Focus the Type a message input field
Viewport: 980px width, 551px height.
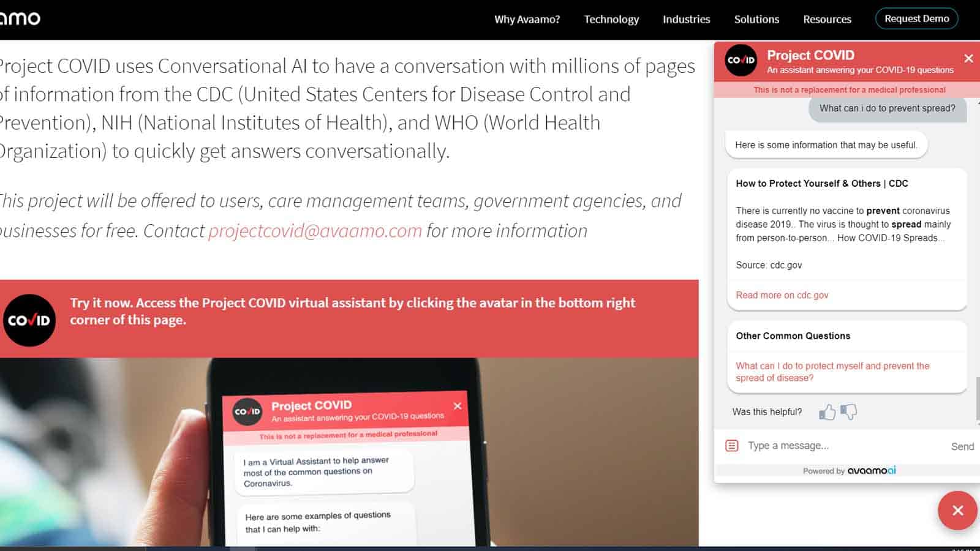(x=844, y=446)
